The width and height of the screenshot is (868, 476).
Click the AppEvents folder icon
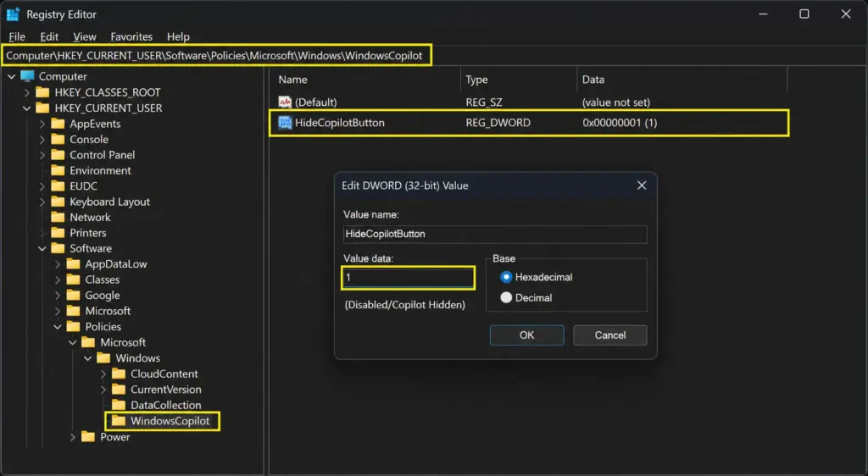tap(58, 124)
